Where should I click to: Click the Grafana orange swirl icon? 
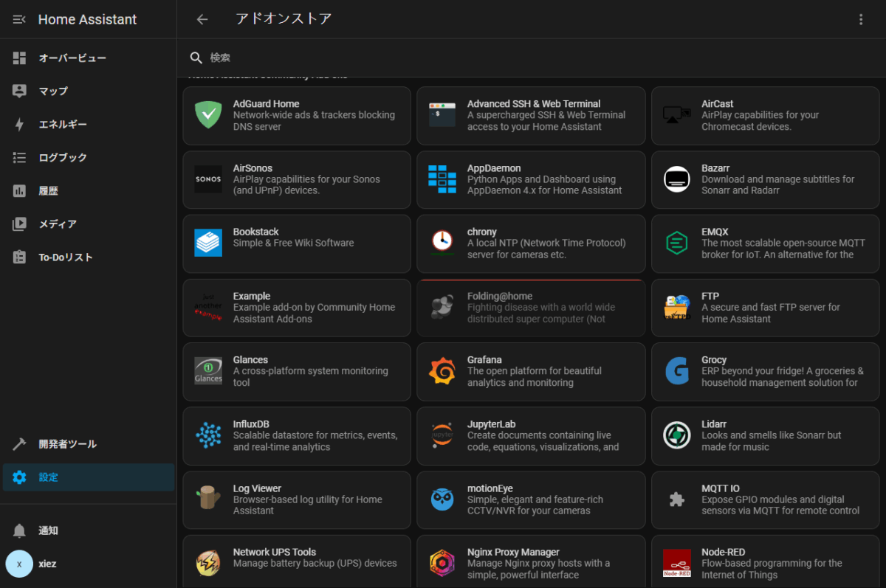pyautogui.click(x=442, y=370)
